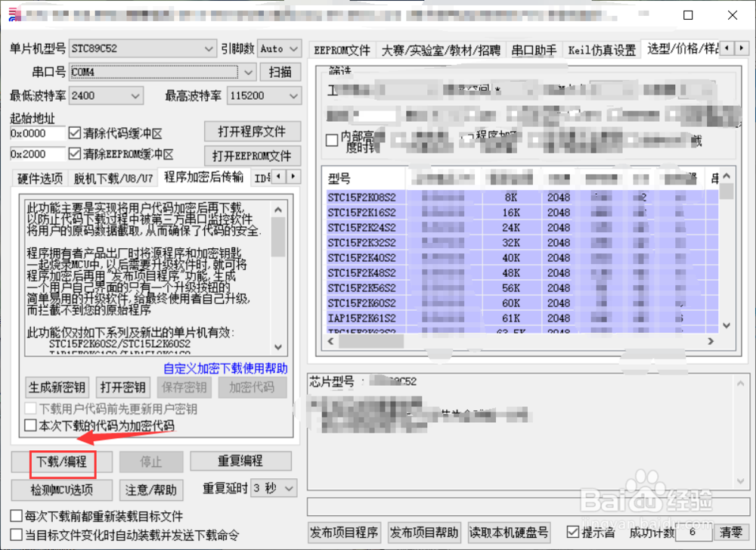Click 生成新密钥 button
This screenshot has width=756, height=550.
57,387
